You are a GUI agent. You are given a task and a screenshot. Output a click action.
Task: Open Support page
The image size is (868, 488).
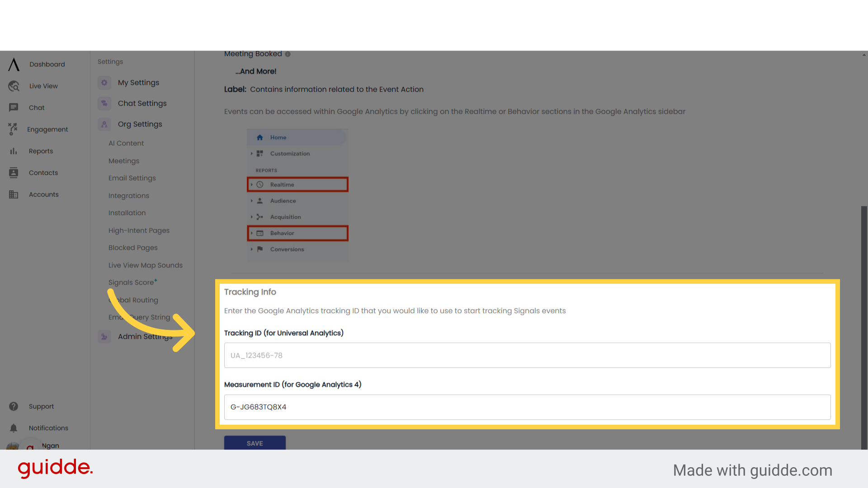tap(41, 406)
